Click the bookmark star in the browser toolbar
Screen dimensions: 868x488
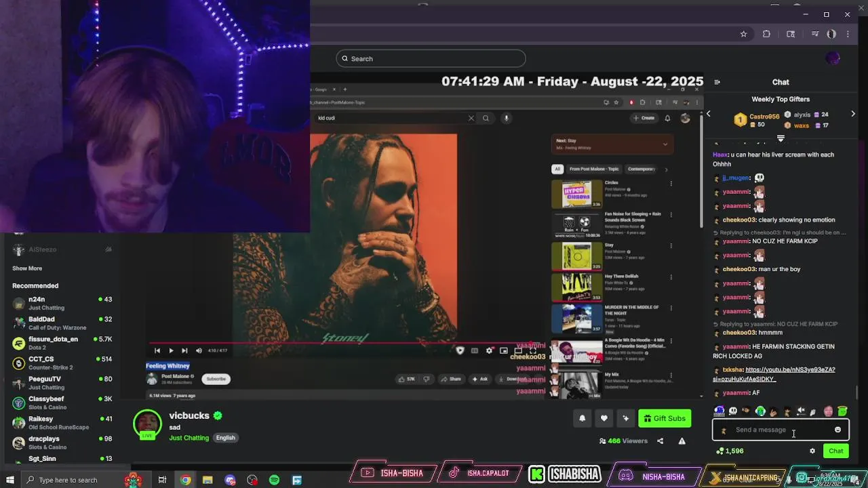(x=743, y=34)
